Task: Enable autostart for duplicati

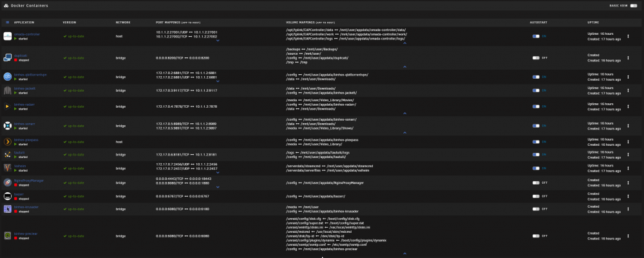Action: [x=536, y=57]
